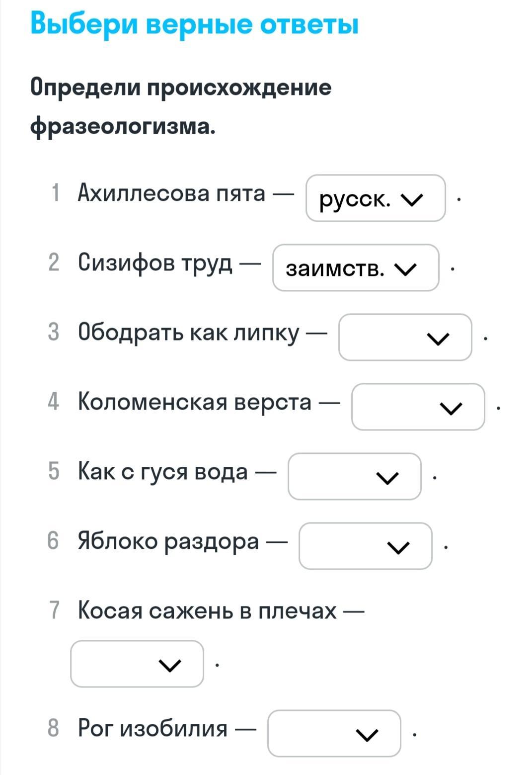Viewport: 532px width, 775px height.
Task: Click the item number 8 label
Action: click(53, 728)
